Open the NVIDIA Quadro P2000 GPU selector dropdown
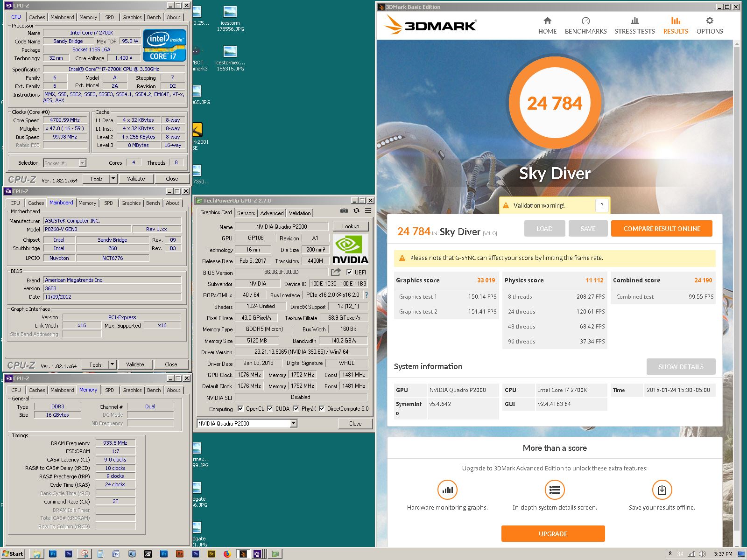 pyautogui.click(x=294, y=424)
